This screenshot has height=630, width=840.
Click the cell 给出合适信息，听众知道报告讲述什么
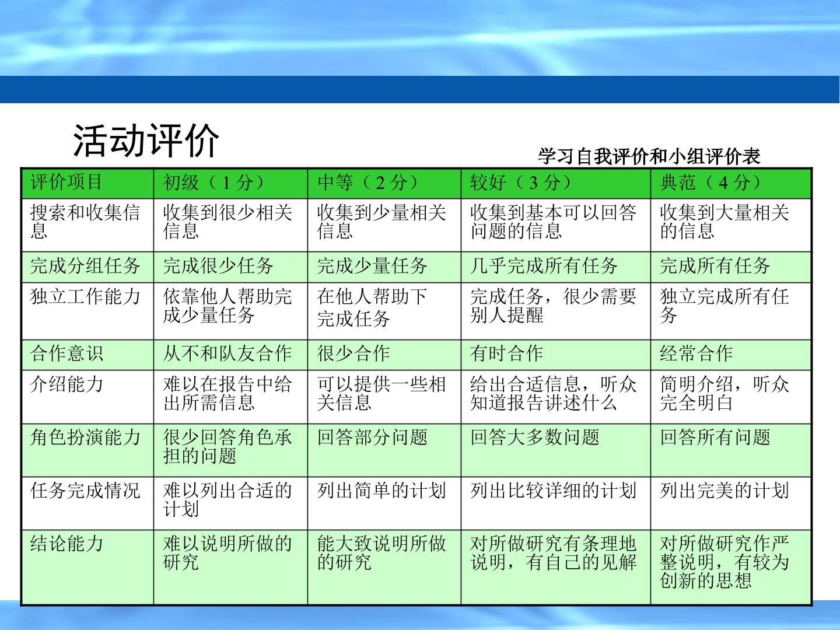pos(556,397)
